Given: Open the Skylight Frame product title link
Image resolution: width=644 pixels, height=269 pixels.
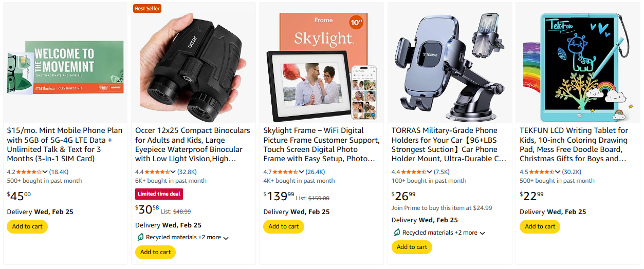Looking at the screenshot, I should point(321,144).
